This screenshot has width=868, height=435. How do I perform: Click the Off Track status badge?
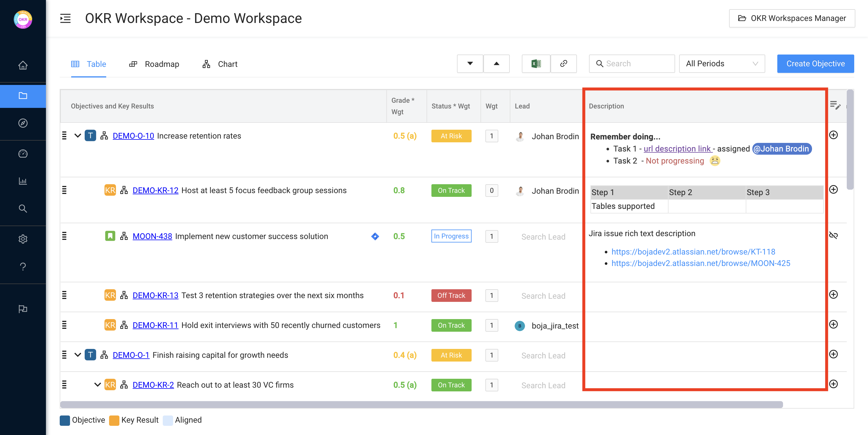[x=451, y=296]
